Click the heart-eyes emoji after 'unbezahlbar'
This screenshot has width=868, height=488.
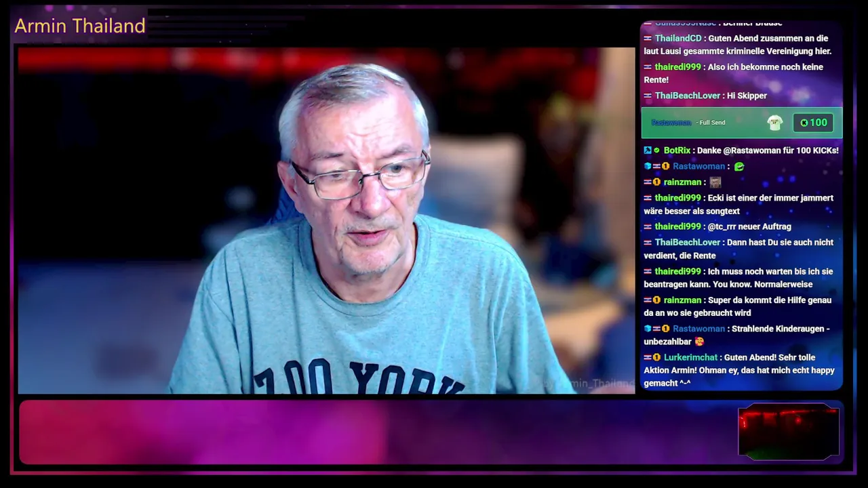point(699,342)
